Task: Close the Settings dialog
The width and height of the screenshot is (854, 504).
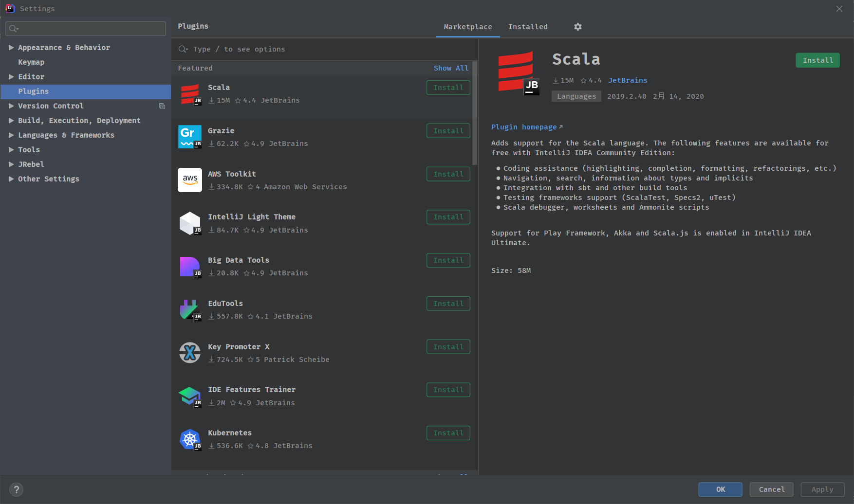Action: click(839, 9)
